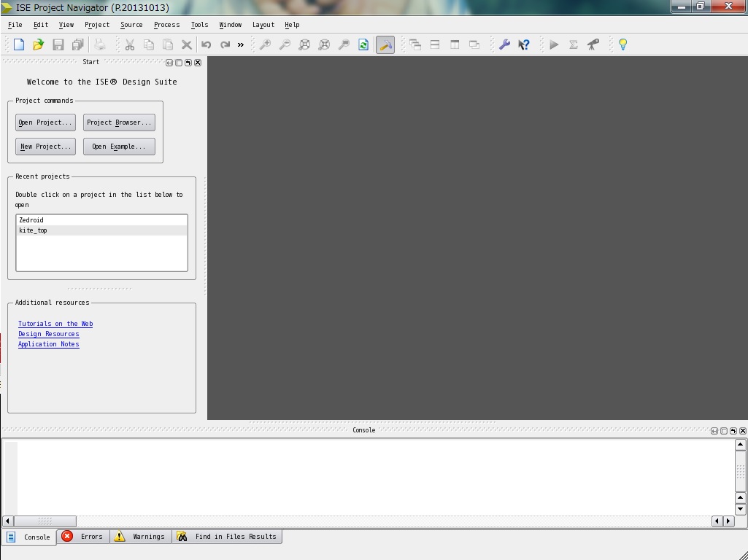This screenshot has height=560, width=748.
Task: Open Tutorials on the Web link
Action: [55, 324]
